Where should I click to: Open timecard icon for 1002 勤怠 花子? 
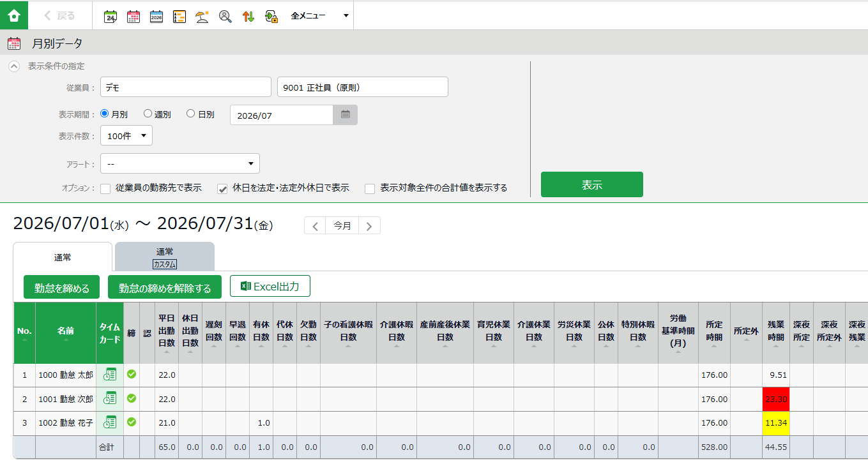pos(110,422)
